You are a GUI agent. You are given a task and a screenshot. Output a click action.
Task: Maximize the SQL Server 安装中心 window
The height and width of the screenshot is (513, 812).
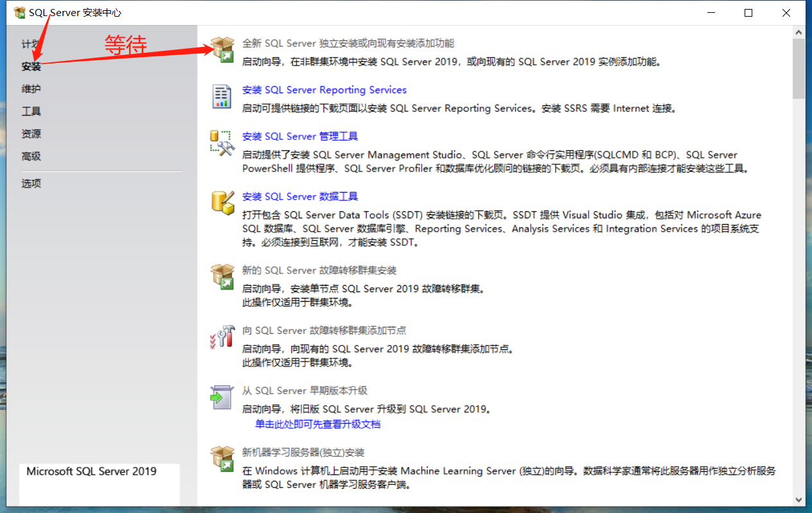coord(748,13)
